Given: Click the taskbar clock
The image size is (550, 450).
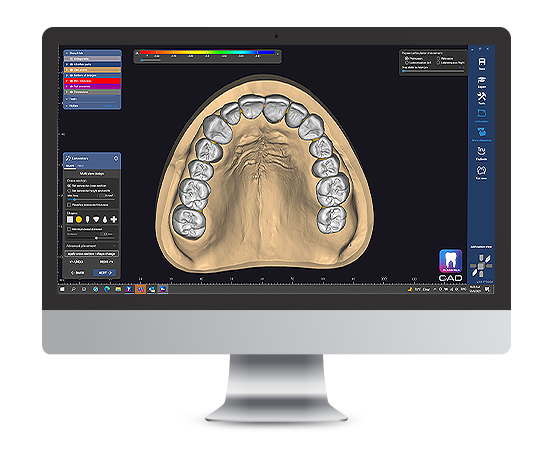Looking at the screenshot, I should coord(475,289).
